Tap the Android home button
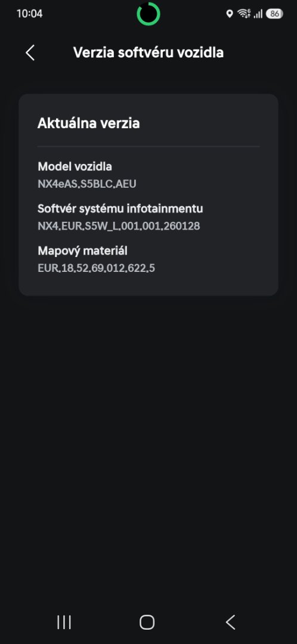The image size is (297, 644). (147, 622)
